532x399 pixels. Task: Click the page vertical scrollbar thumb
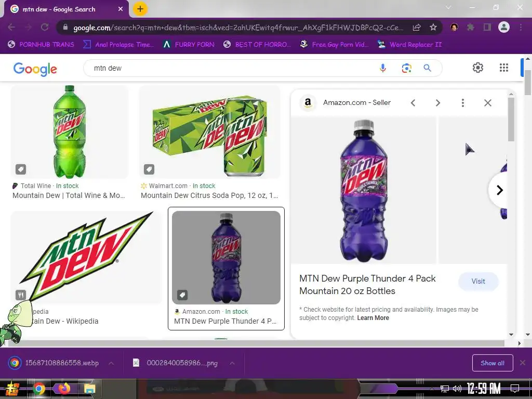point(528,83)
